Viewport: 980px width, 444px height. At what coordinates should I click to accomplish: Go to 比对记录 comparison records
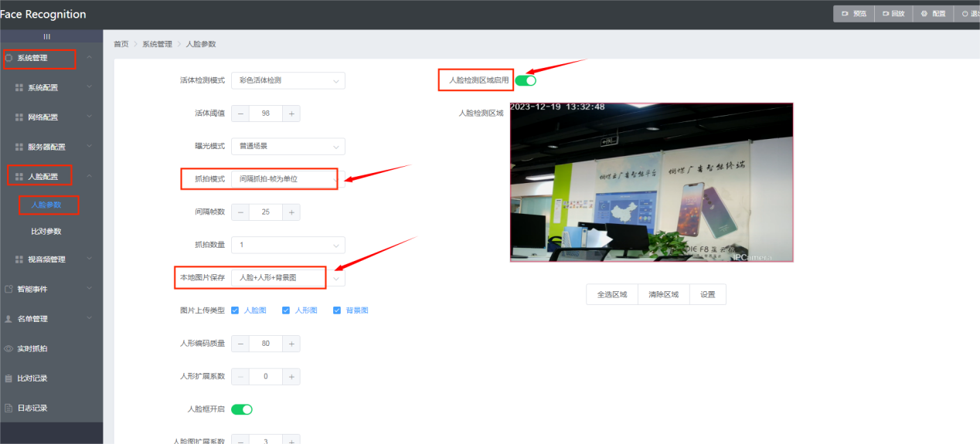tap(32, 378)
